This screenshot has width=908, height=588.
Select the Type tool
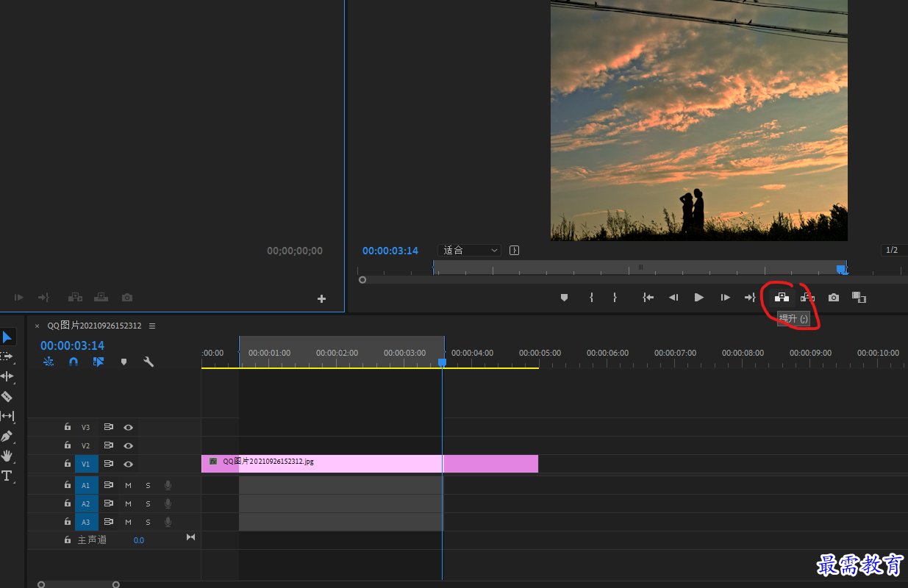tap(7, 476)
